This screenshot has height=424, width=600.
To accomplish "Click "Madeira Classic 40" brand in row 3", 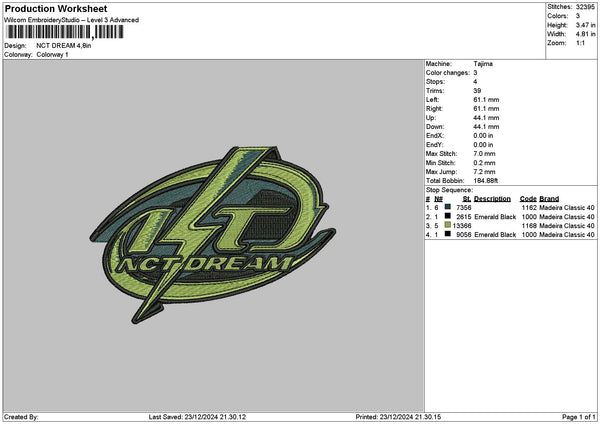I will pos(567,226).
